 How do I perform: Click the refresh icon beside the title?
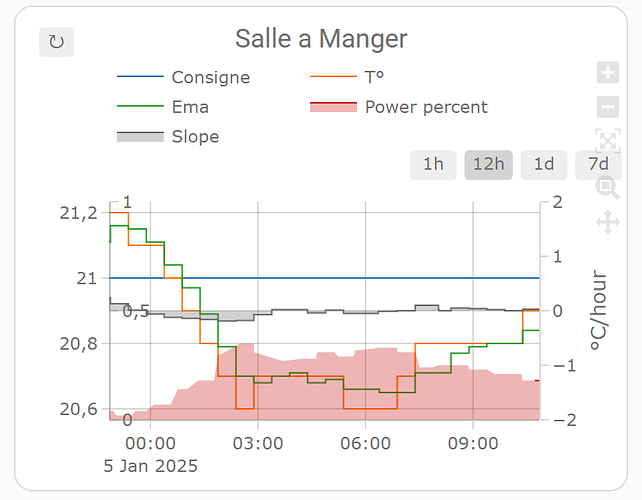coord(56,42)
